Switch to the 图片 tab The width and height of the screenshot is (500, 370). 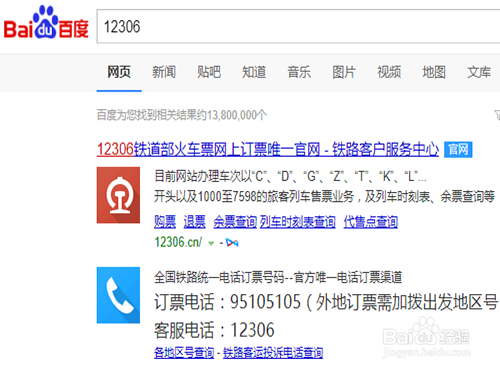click(344, 72)
